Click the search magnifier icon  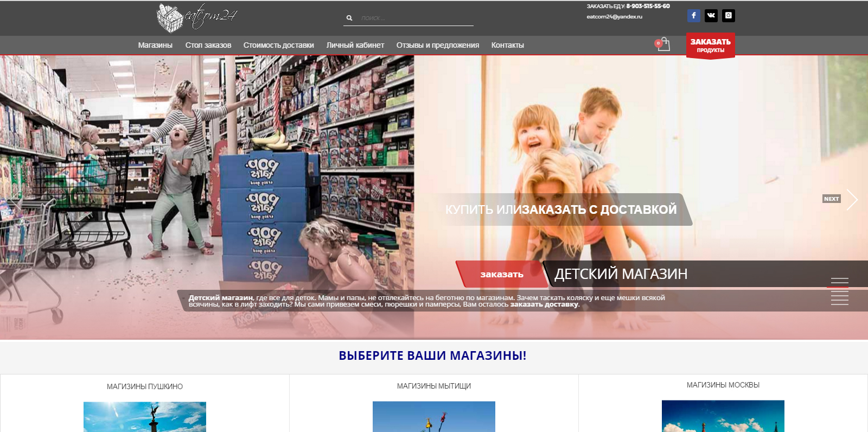pos(349,18)
